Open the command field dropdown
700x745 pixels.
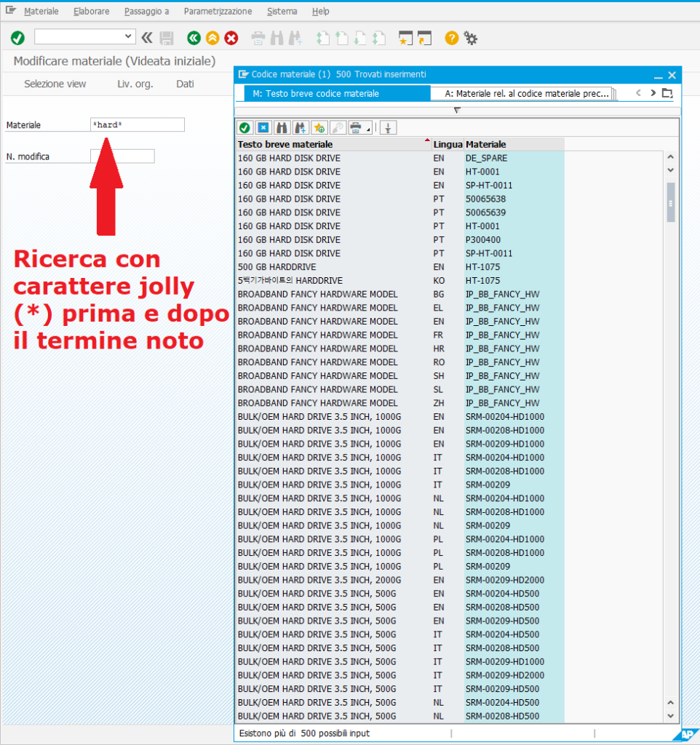pos(128,36)
